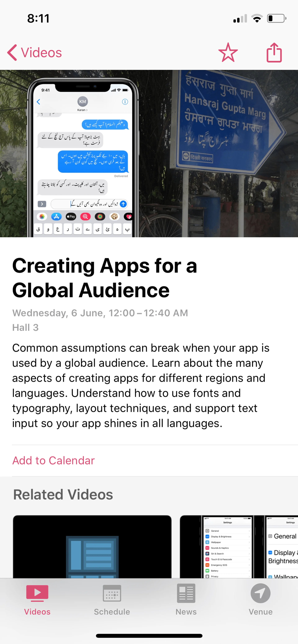Open the Venue tab
Screen dimensions: 298x644
tap(260, 599)
